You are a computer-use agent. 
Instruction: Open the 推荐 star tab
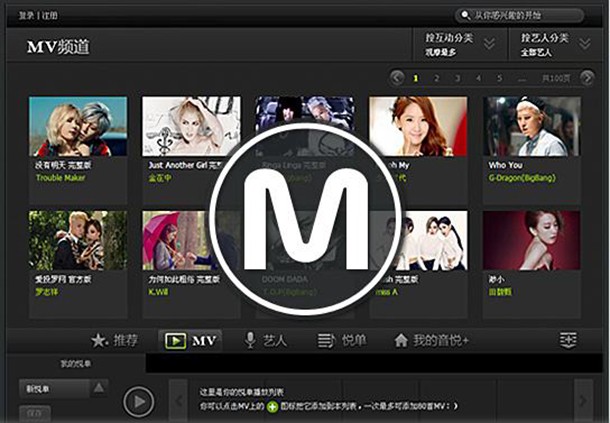(114, 340)
